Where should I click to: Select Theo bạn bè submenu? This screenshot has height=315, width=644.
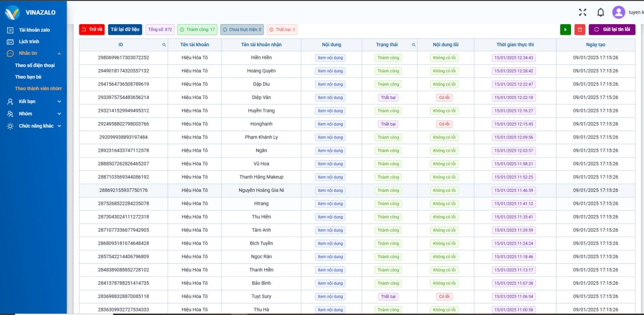[x=28, y=77]
